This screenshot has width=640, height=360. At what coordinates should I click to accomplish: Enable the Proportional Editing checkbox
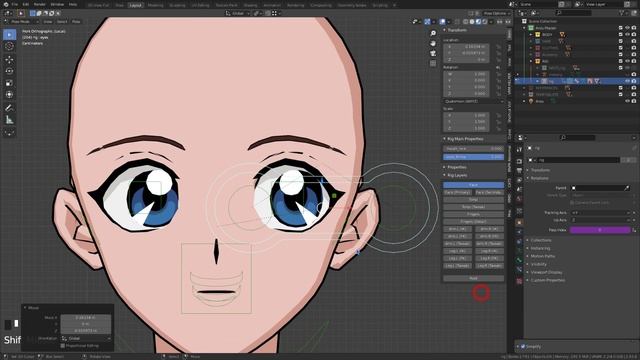click(62, 346)
